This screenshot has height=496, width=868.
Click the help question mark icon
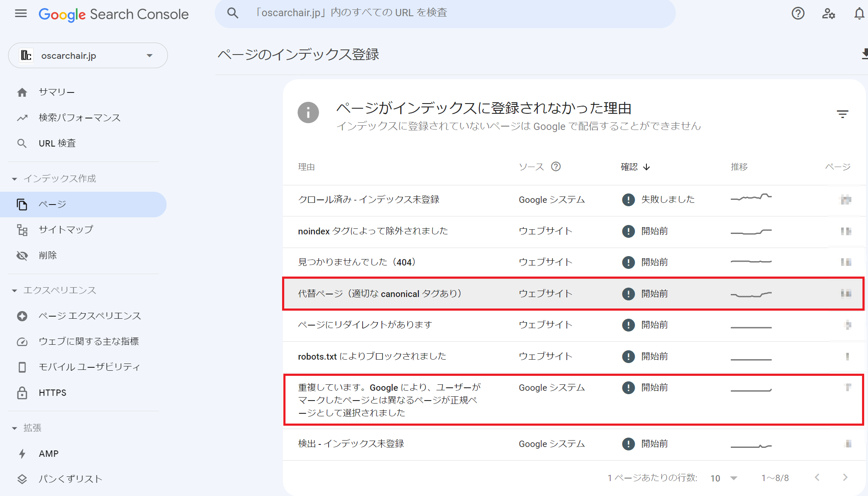coord(798,14)
